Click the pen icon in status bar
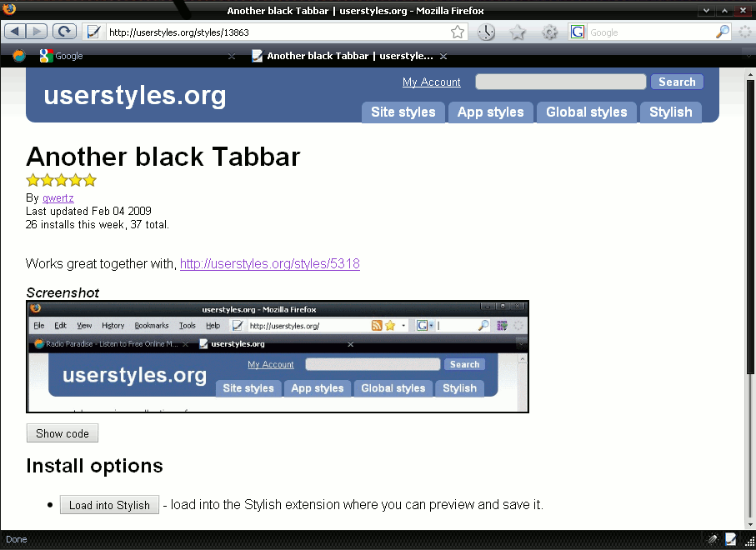The image size is (756, 550). click(712, 539)
